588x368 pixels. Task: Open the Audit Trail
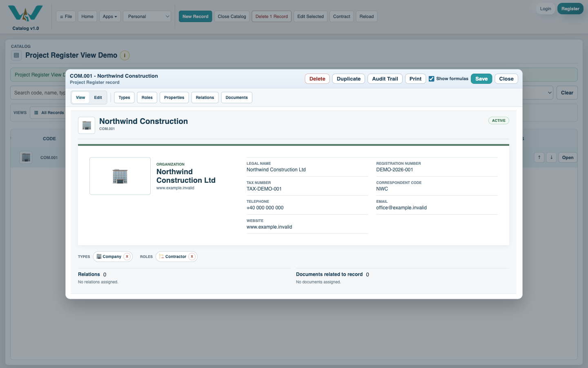tap(385, 79)
